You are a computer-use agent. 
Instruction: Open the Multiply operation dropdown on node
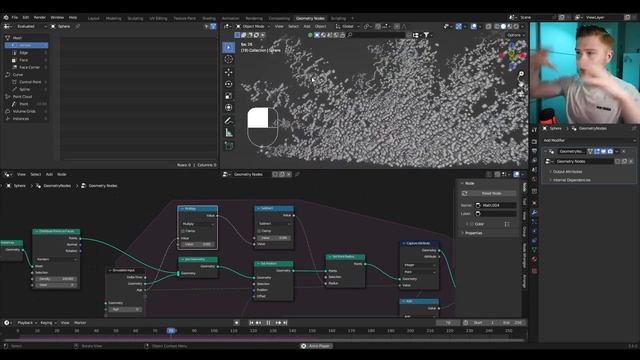[198, 224]
